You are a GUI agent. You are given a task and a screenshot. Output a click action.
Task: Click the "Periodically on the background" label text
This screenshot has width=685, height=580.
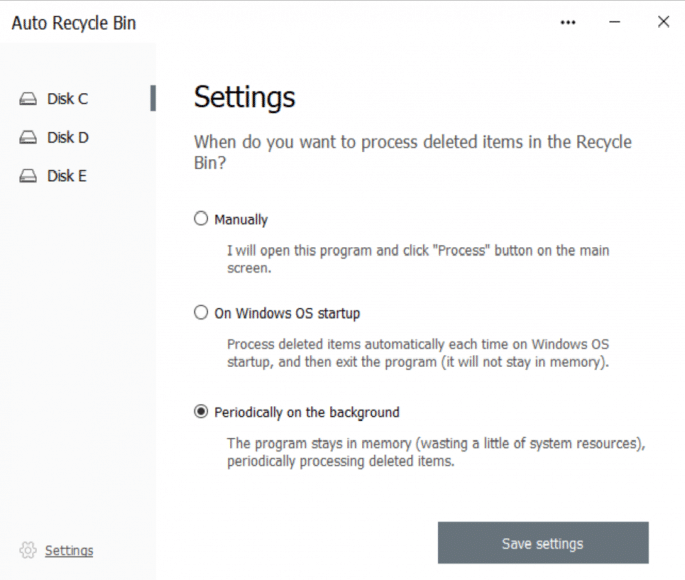point(307,412)
